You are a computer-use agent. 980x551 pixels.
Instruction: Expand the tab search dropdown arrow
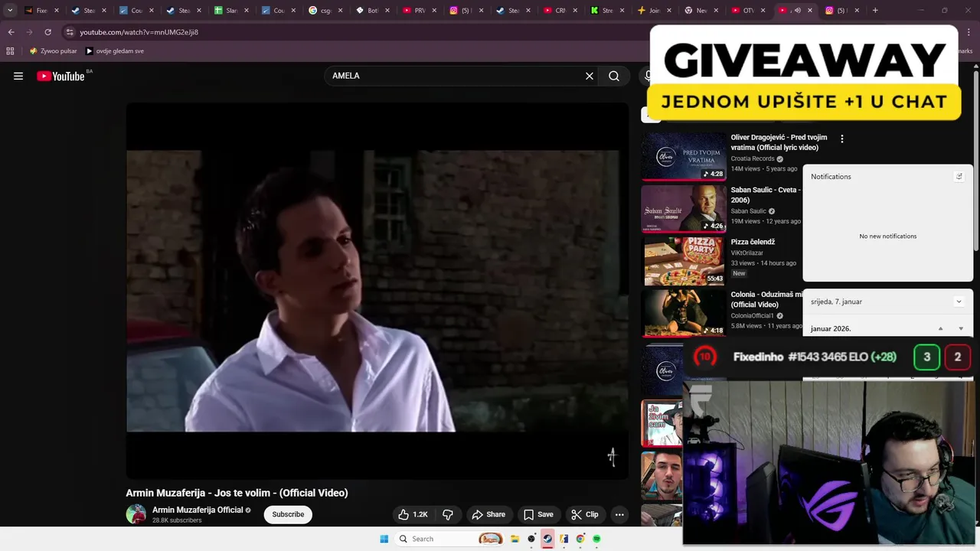(10, 11)
